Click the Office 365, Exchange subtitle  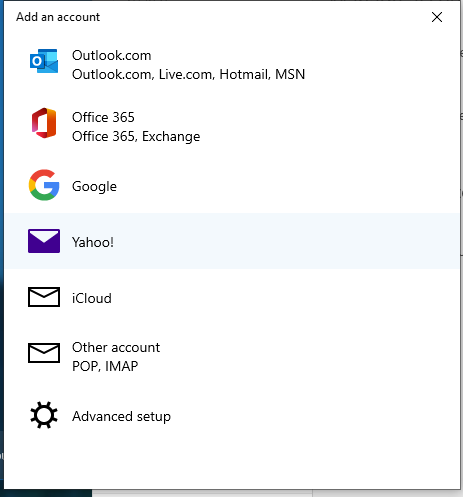pyautogui.click(x=136, y=136)
